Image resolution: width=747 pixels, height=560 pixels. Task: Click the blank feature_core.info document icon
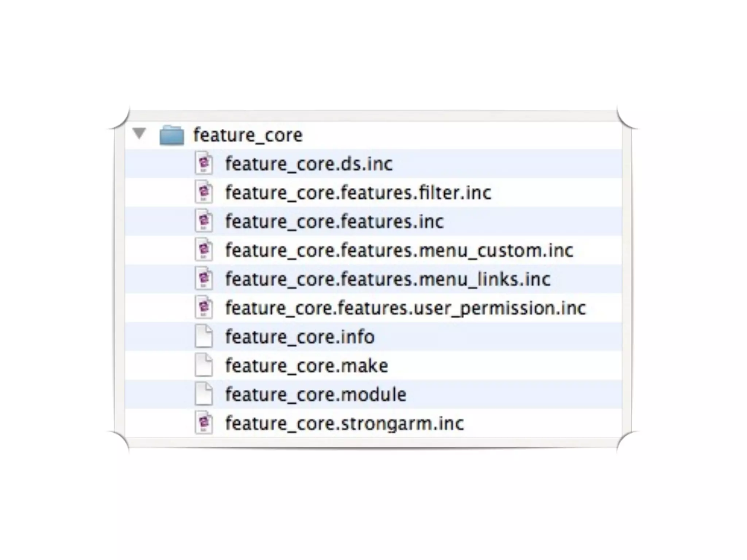(x=204, y=336)
